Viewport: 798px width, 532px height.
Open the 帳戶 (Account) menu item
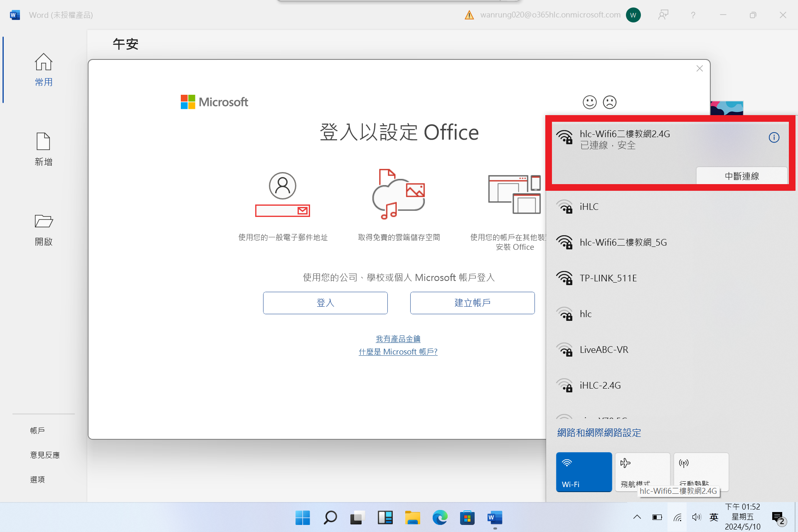(x=37, y=431)
